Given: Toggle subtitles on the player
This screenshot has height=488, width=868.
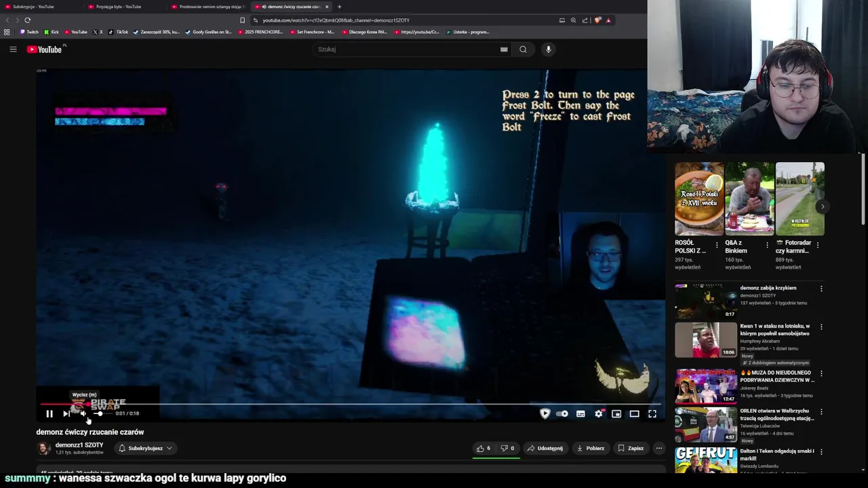Looking at the screenshot, I should click(x=580, y=413).
